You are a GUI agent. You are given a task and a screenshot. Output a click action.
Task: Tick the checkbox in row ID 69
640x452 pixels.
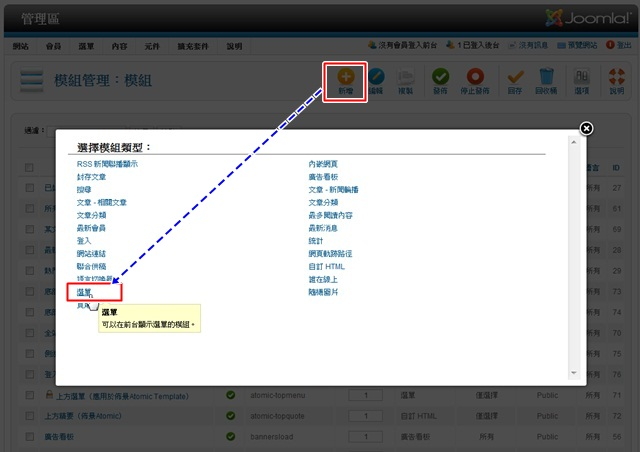[x=29, y=229]
